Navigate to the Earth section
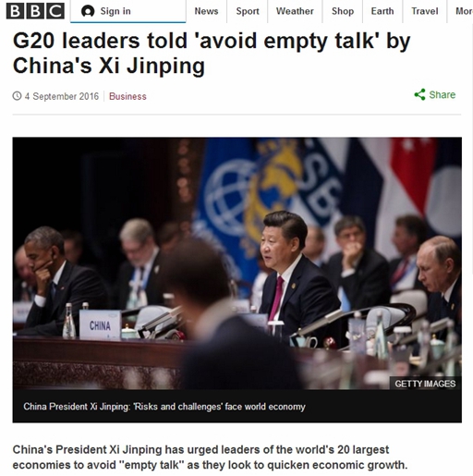This screenshot has width=473, height=476. point(382,11)
